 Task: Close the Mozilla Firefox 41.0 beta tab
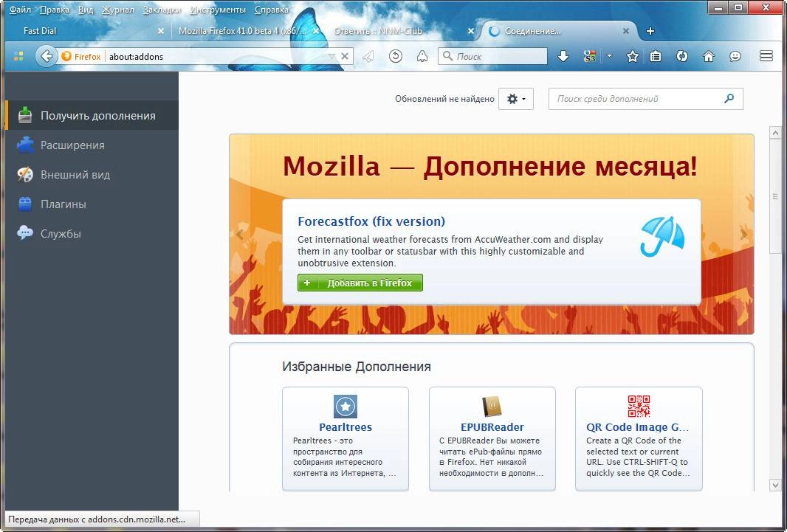316,31
